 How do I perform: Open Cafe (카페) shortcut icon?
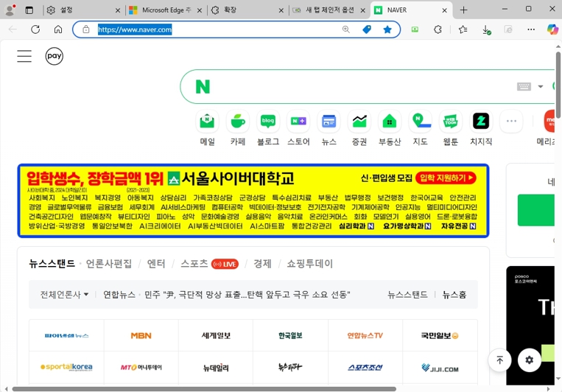click(238, 122)
